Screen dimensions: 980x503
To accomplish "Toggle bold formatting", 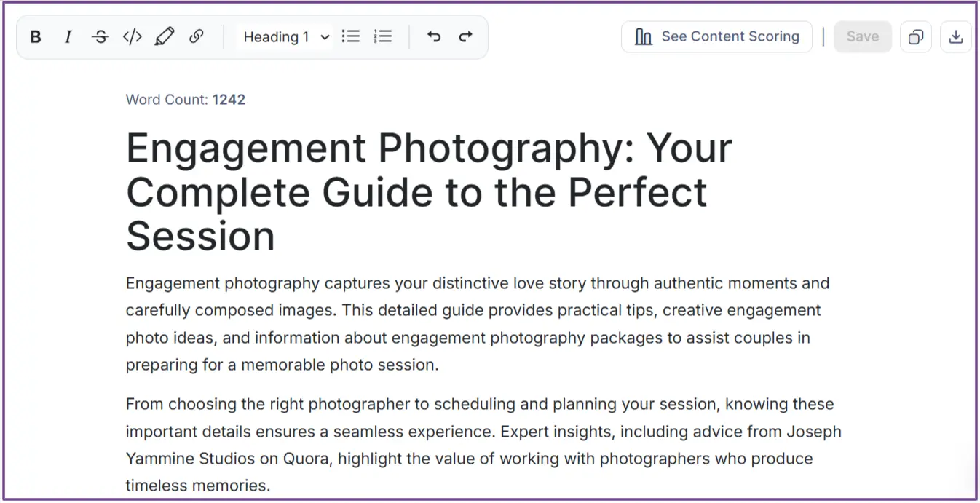I will tap(35, 36).
